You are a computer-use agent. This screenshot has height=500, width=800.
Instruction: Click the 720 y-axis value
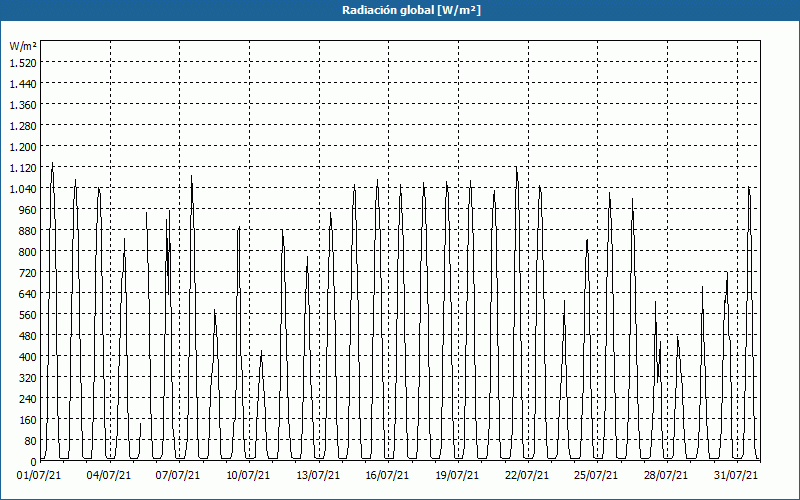[28, 273]
